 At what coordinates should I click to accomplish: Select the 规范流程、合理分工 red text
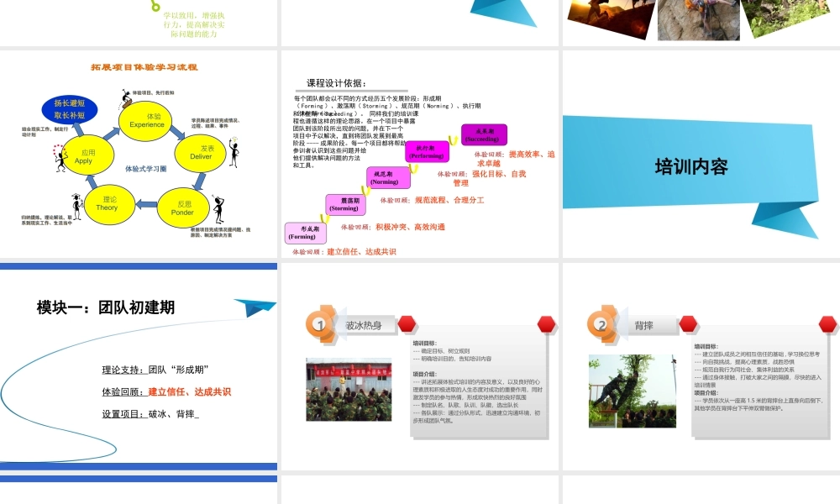click(449, 200)
